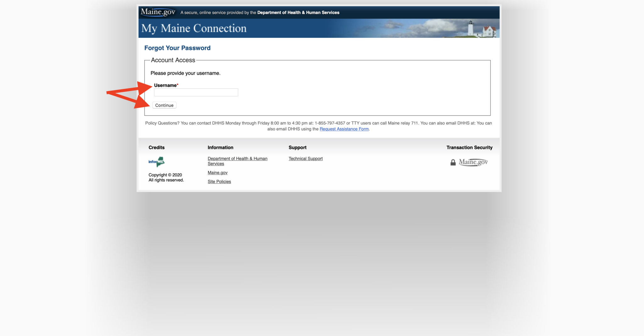Click inside the Username text field
This screenshot has width=644, height=336.
coord(196,92)
